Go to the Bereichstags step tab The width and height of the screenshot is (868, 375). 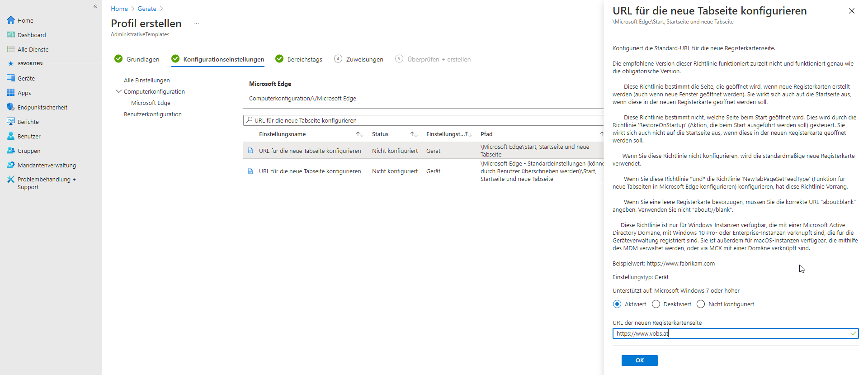(299, 59)
